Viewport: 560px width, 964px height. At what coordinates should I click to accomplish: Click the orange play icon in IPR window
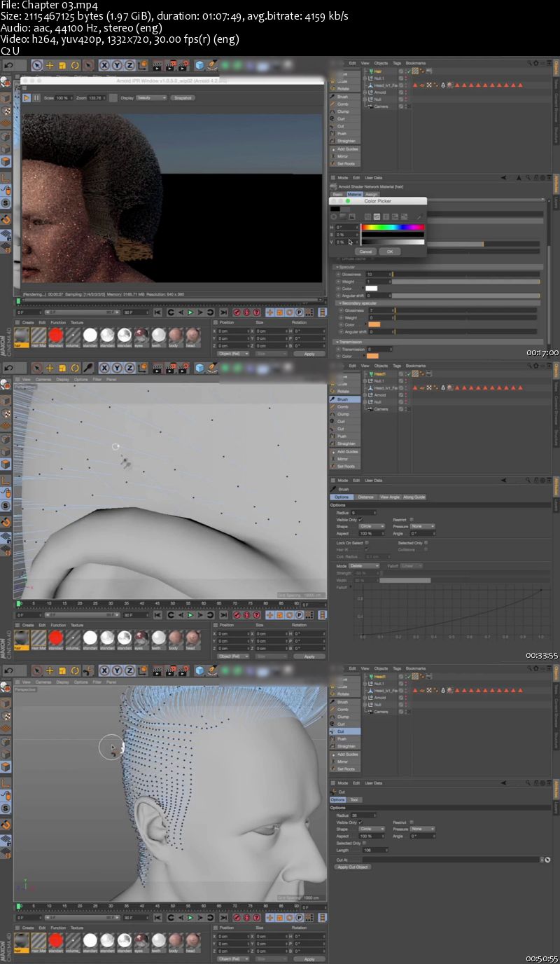pyautogui.click(x=27, y=97)
